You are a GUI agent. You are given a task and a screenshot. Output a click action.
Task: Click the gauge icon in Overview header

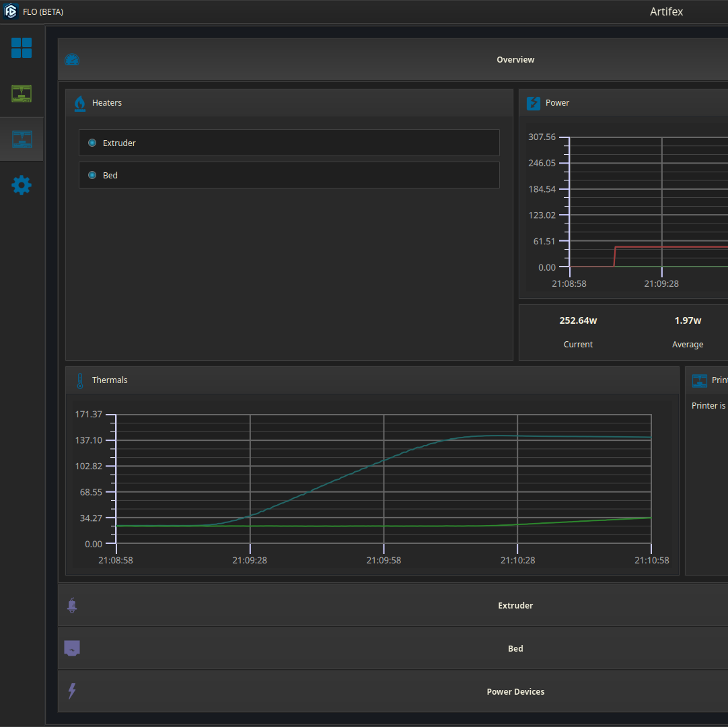point(72,60)
